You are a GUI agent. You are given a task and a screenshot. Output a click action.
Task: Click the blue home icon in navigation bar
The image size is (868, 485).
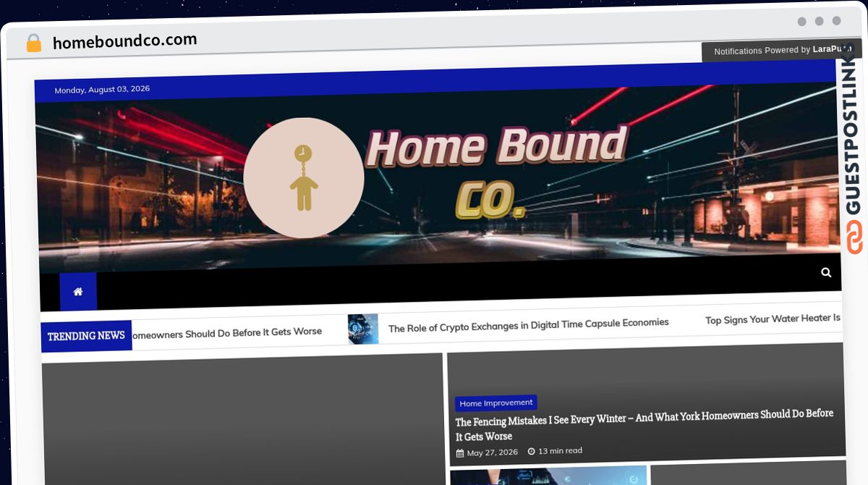78,292
